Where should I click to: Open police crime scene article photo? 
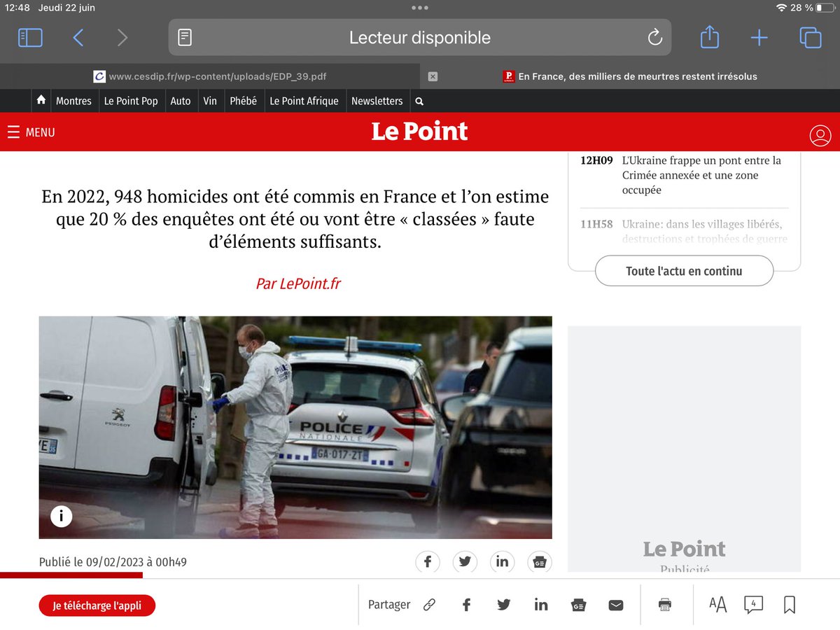coord(295,427)
